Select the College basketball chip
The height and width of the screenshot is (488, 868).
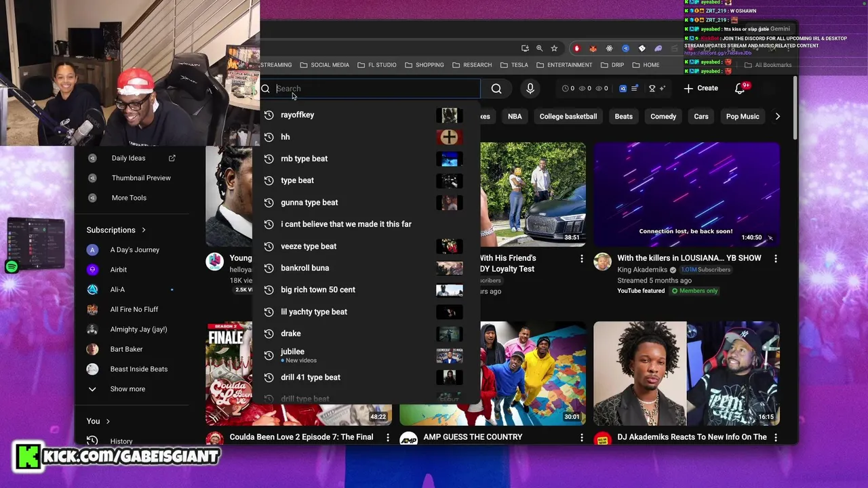point(568,117)
